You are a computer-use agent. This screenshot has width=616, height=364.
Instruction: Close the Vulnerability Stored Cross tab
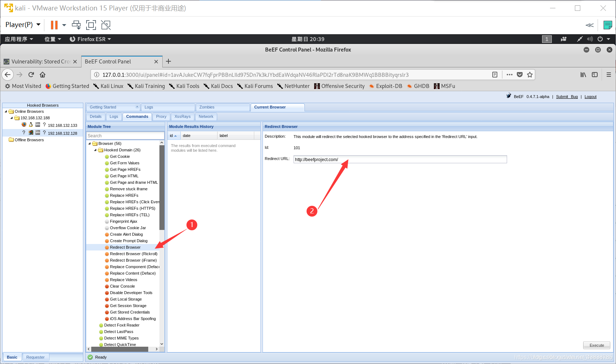pos(75,62)
